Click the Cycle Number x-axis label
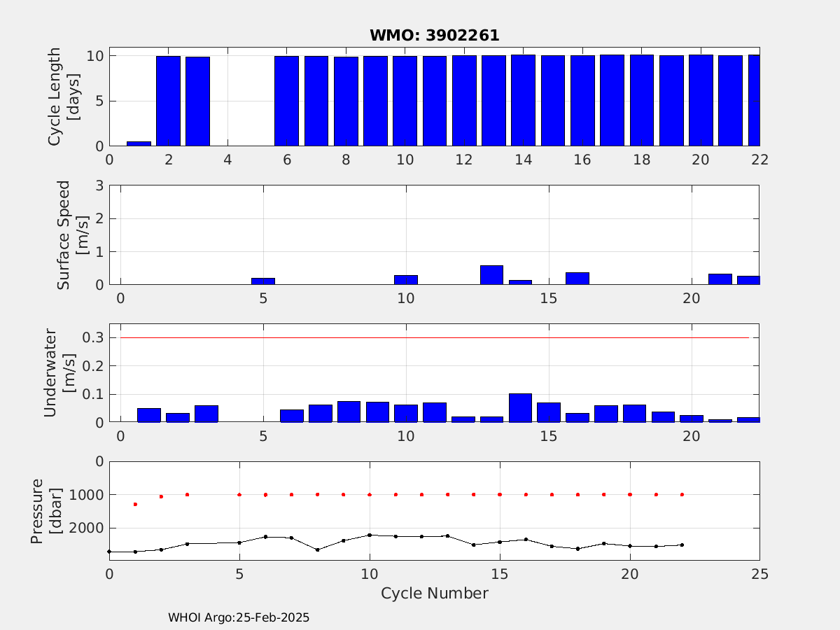The image size is (840, 630). pos(434,594)
